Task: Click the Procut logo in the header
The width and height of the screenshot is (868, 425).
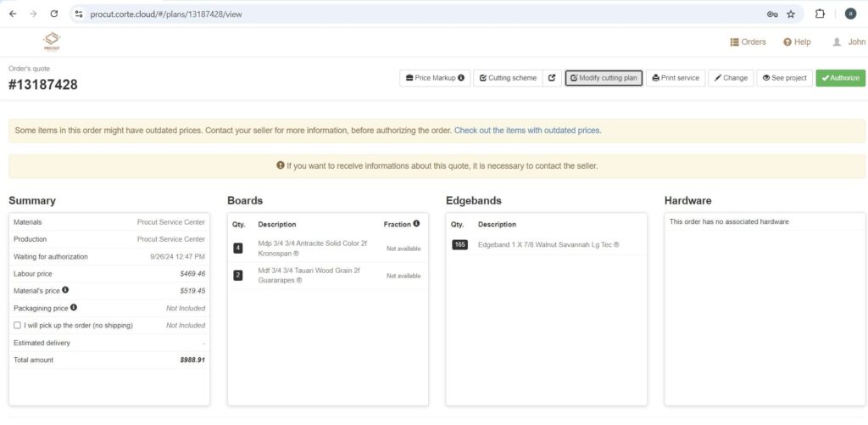Action: 52,41
